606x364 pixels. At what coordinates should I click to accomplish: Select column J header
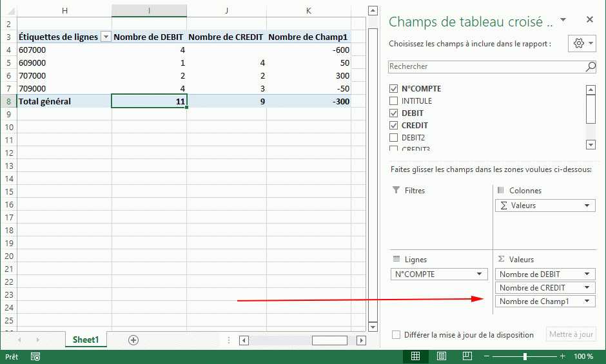pos(226,11)
